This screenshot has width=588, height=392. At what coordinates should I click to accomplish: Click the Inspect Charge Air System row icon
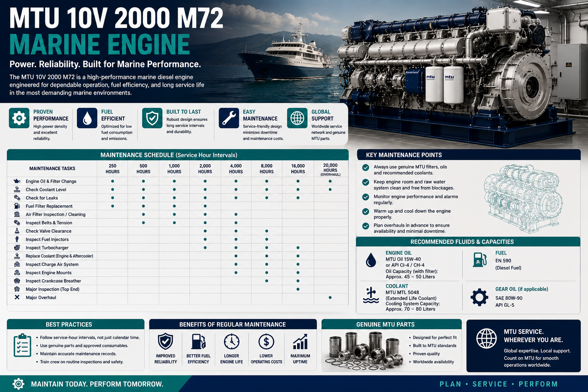[x=17, y=264]
